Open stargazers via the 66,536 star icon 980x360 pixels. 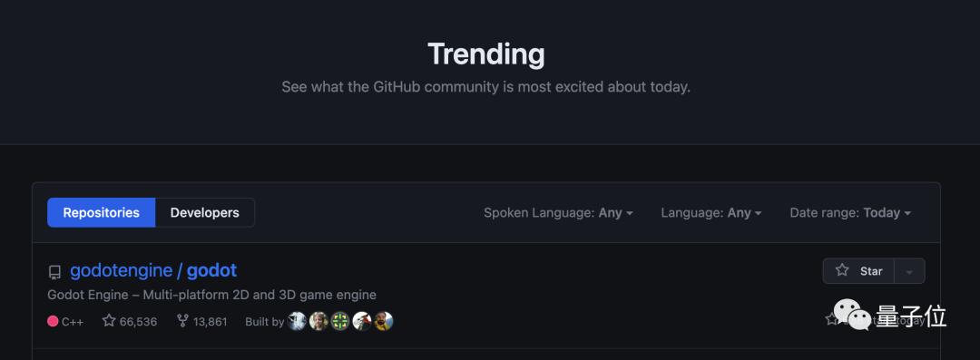point(109,321)
